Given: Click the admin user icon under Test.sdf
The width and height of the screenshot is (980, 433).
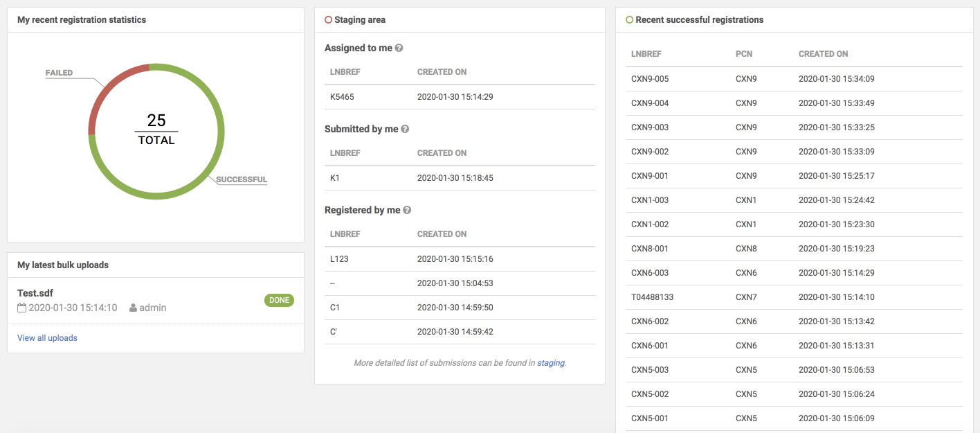Looking at the screenshot, I should pos(132,308).
